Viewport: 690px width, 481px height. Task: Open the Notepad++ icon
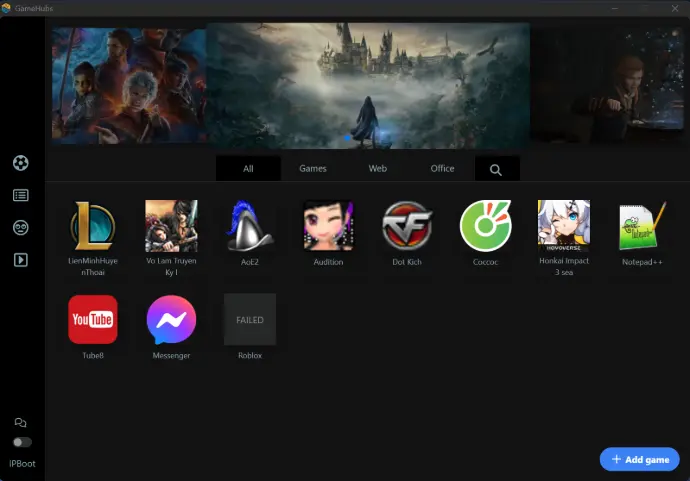coord(642,226)
